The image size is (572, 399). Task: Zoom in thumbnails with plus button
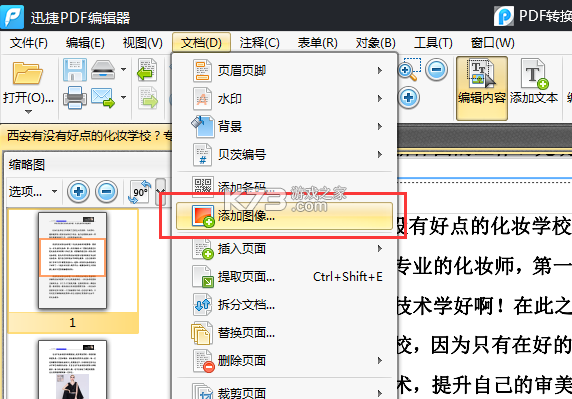78,191
